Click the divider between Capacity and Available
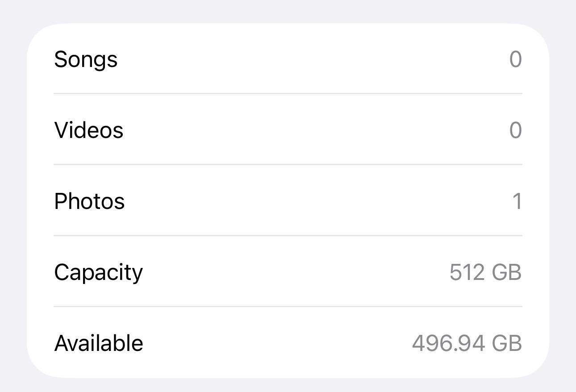Screen dimensions: 576x392 click(x=288, y=306)
